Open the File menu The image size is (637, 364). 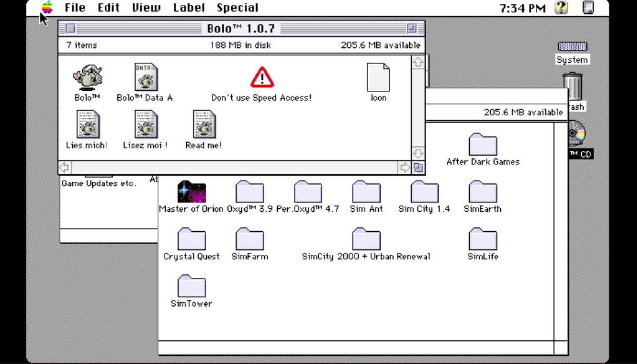(x=75, y=8)
